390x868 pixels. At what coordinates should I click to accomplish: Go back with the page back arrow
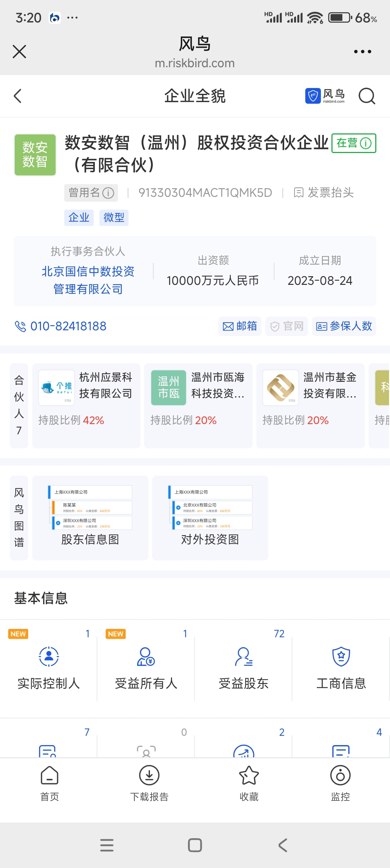(18, 96)
